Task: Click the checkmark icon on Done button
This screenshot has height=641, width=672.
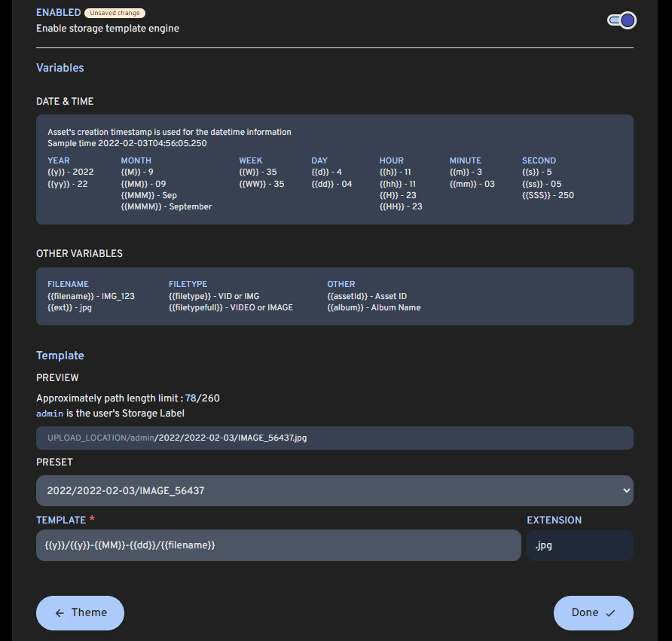Action: [x=610, y=613]
